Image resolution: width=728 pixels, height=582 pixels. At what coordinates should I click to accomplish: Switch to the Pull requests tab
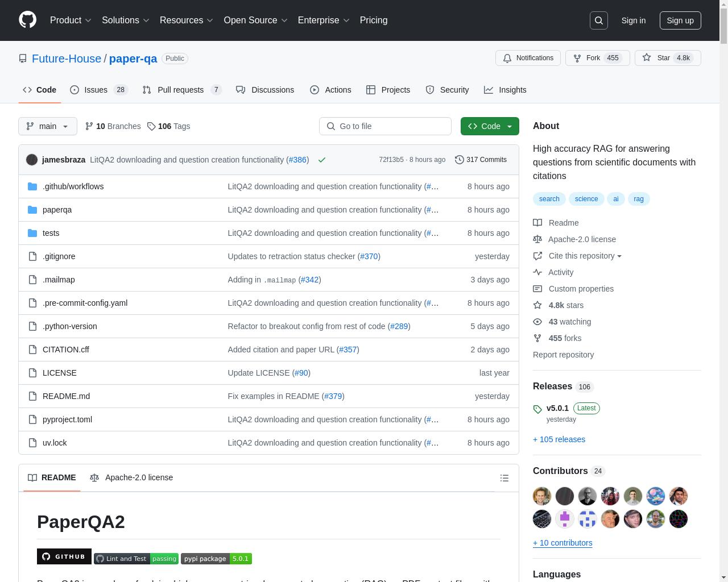pyautogui.click(x=182, y=90)
